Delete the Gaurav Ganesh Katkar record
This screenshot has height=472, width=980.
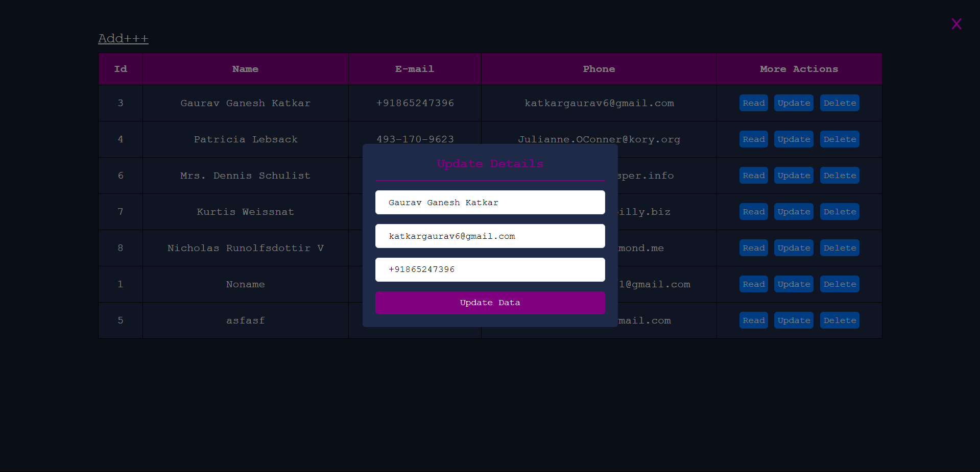(x=840, y=103)
